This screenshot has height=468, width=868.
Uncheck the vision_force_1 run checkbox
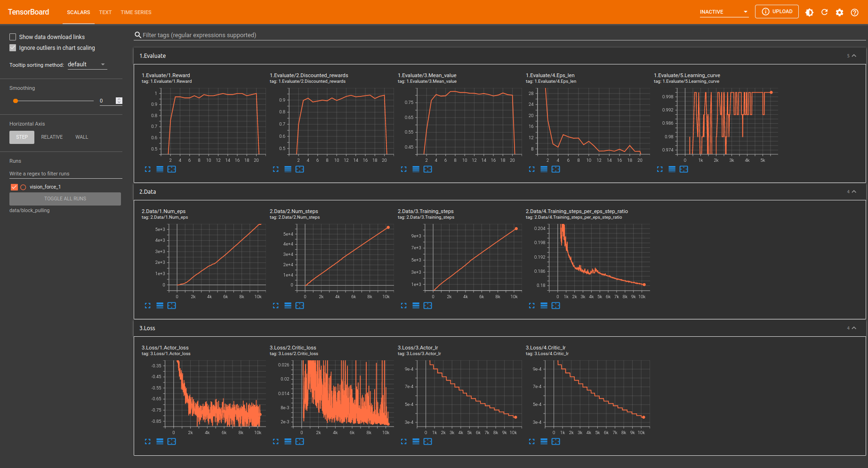(x=14, y=187)
